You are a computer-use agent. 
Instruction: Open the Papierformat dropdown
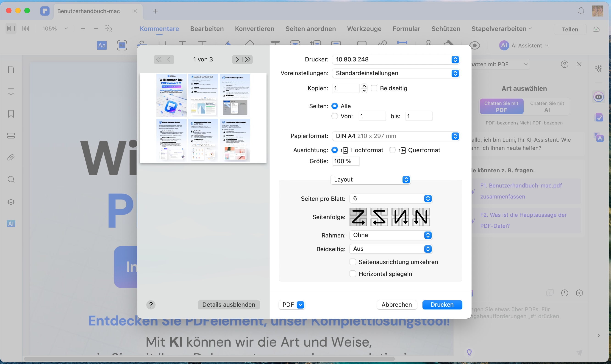coord(396,136)
